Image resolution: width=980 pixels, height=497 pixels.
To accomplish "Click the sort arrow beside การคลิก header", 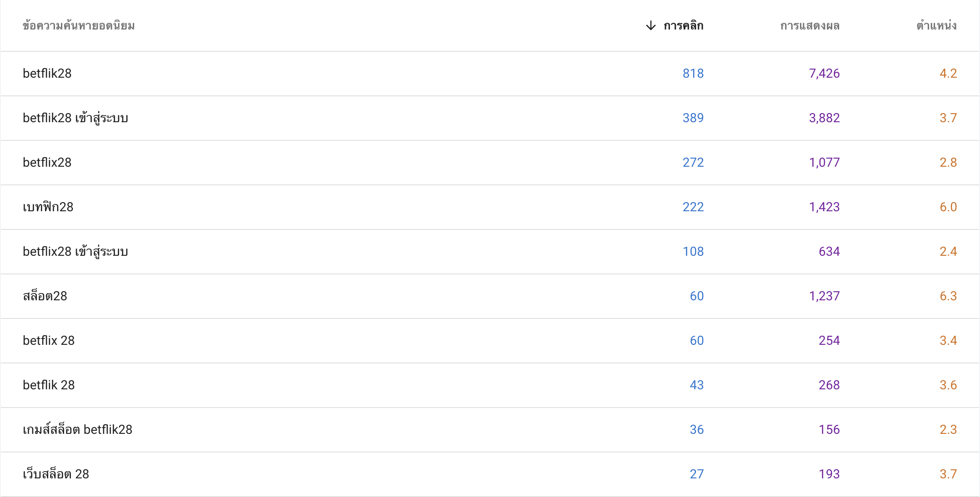I will click(651, 25).
